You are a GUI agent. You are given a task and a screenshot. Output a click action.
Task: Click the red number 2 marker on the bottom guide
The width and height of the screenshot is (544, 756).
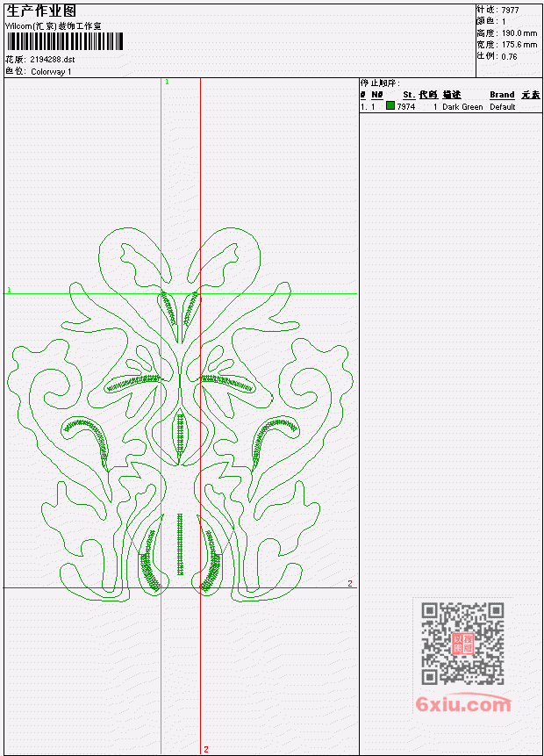[206, 749]
